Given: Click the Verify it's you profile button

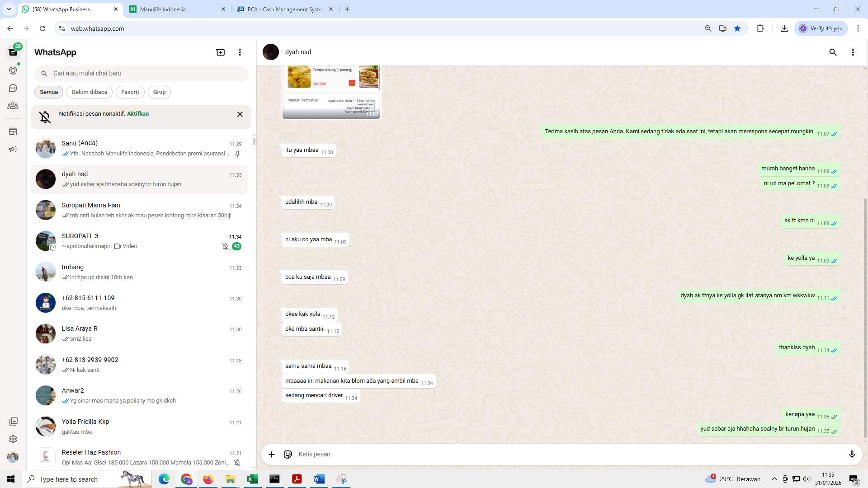Looking at the screenshot, I should 821,28.
